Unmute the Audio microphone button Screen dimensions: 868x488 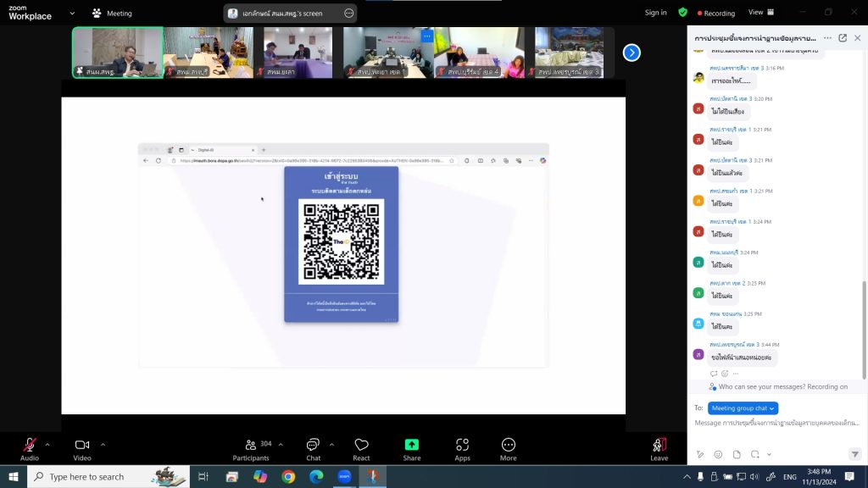click(30, 449)
